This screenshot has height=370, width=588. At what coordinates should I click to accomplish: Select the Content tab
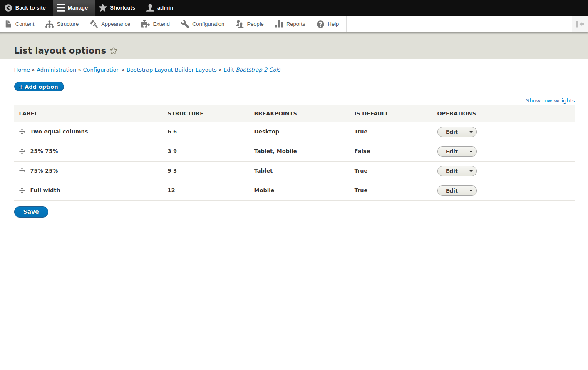pyautogui.click(x=21, y=24)
